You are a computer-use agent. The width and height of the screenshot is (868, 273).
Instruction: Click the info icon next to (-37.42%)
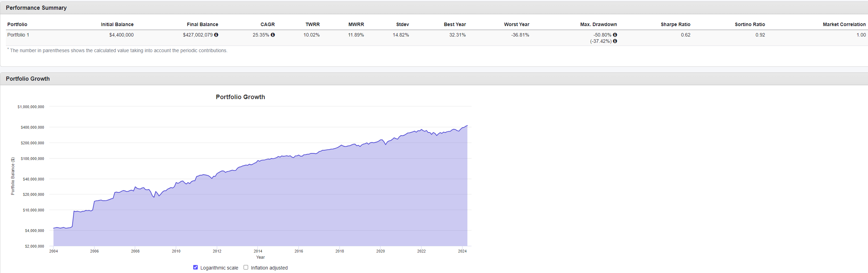click(615, 41)
